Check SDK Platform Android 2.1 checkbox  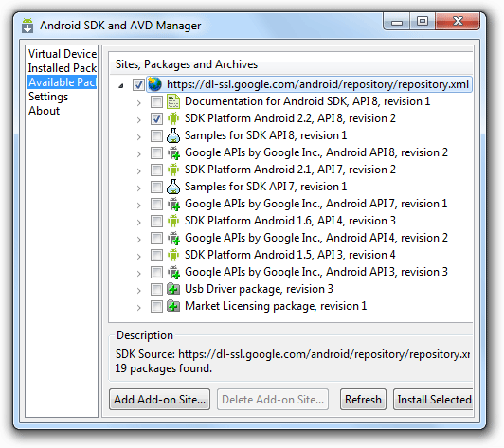click(156, 170)
